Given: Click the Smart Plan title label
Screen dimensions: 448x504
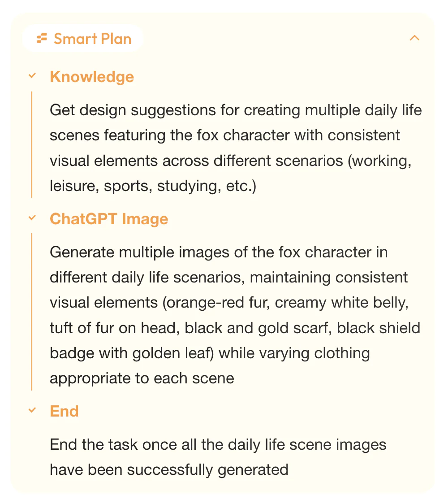Looking at the screenshot, I should click(92, 39).
